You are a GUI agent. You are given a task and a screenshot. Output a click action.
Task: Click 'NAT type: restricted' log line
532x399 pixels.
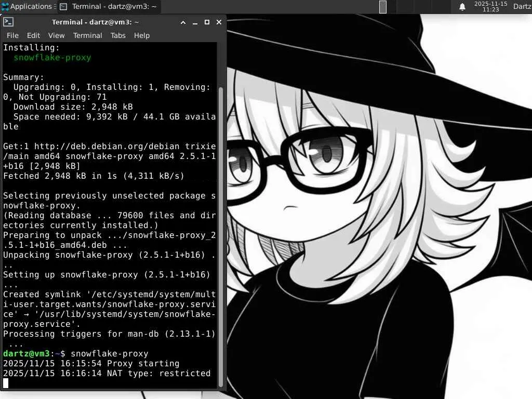pyautogui.click(x=107, y=373)
